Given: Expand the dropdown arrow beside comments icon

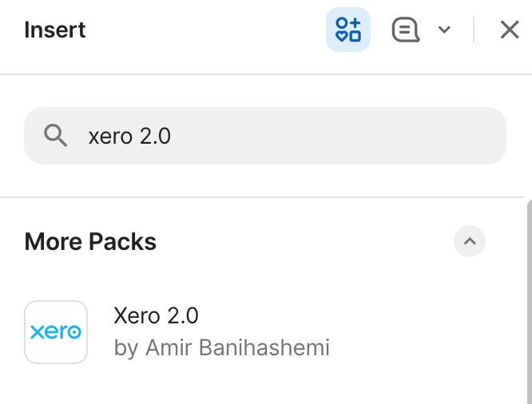Looking at the screenshot, I should click(x=445, y=30).
